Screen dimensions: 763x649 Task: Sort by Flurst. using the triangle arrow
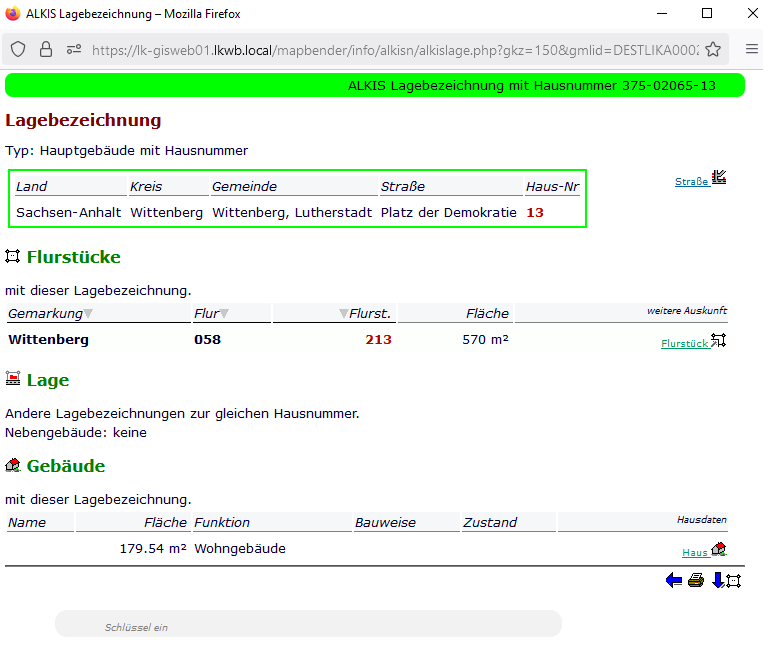click(x=343, y=314)
